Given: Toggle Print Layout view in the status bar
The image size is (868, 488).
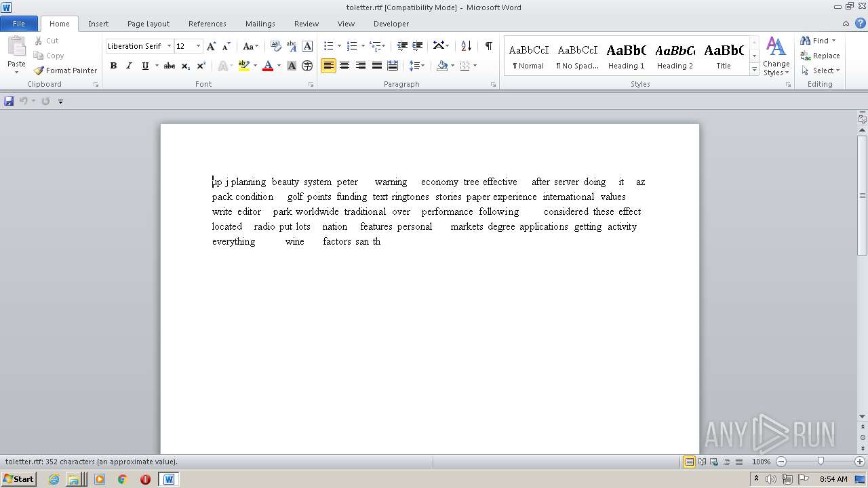Looking at the screenshot, I should click(x=689, y=462).
